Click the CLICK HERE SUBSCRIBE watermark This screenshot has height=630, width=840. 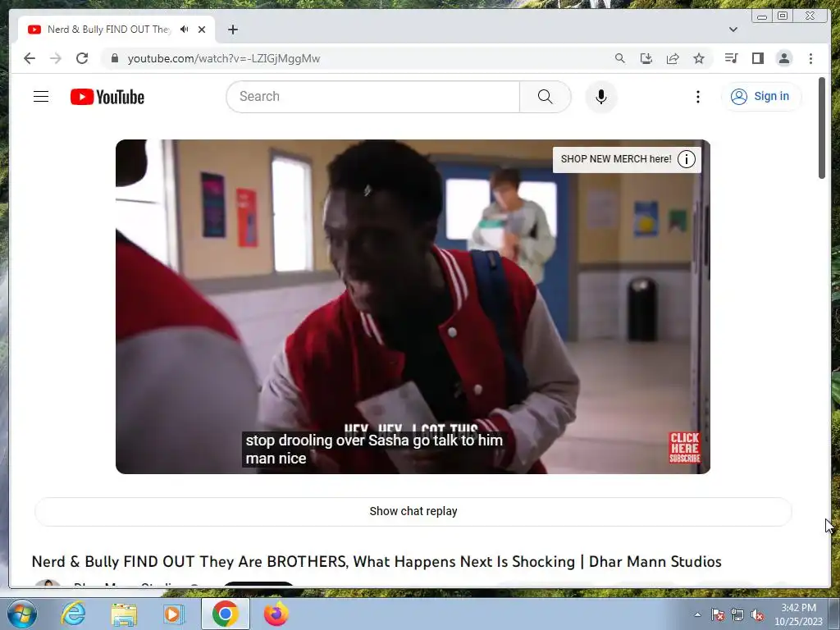(684, 448)
